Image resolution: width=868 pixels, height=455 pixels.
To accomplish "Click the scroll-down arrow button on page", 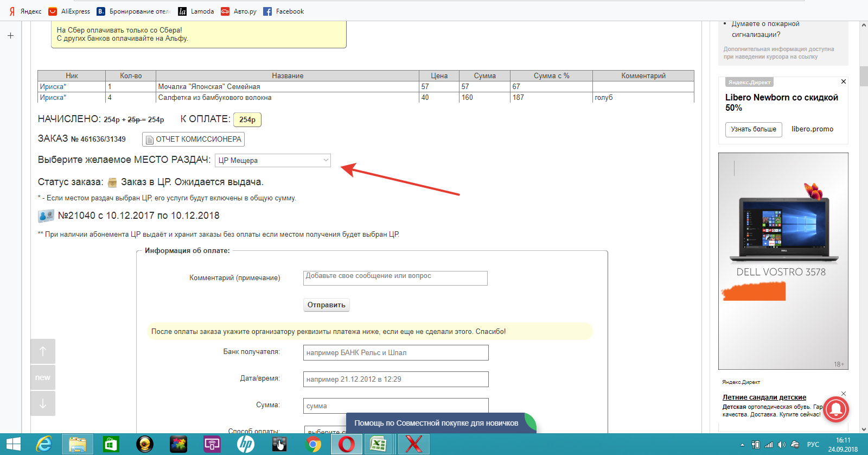I will pyautogui.click(x=43, y=403).
